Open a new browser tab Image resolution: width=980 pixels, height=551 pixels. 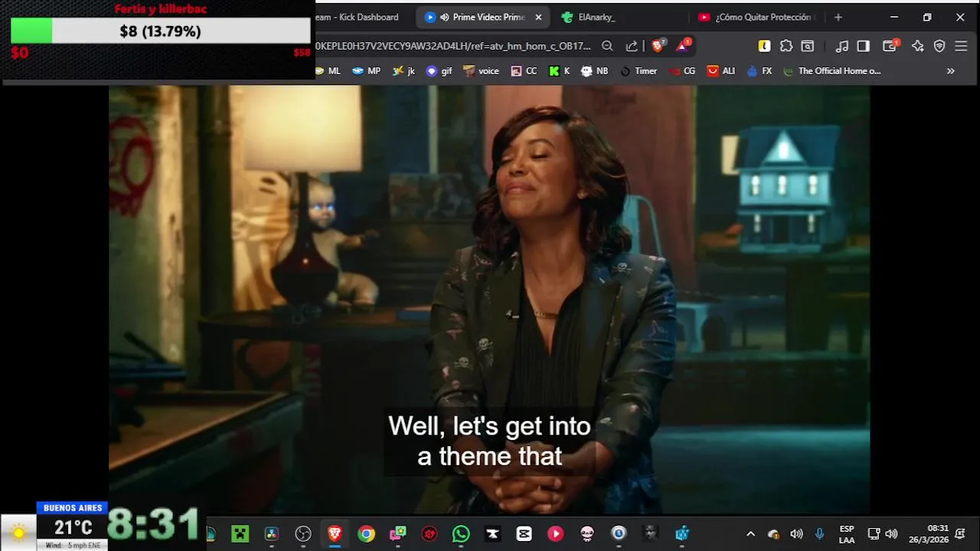tap(838, 17)
